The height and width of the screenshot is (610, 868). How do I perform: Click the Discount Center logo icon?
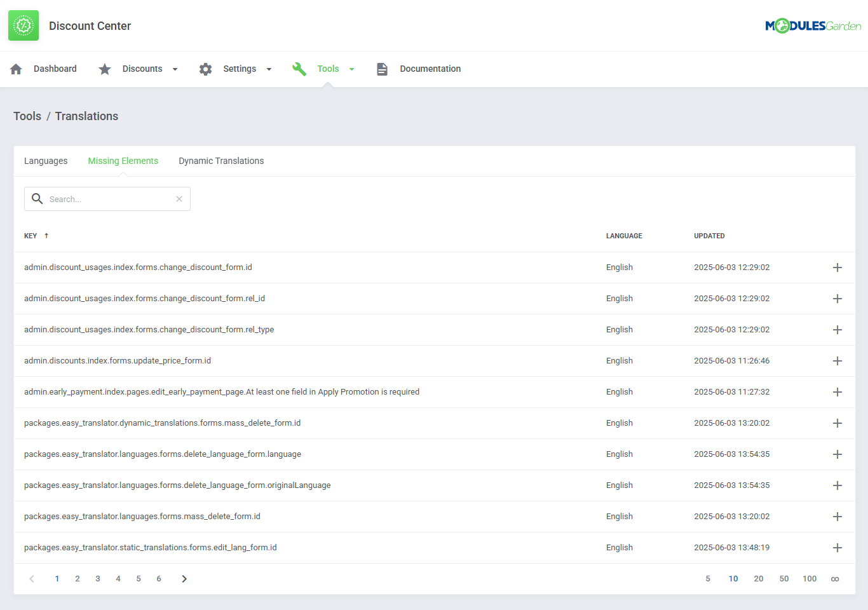[24, 25]
